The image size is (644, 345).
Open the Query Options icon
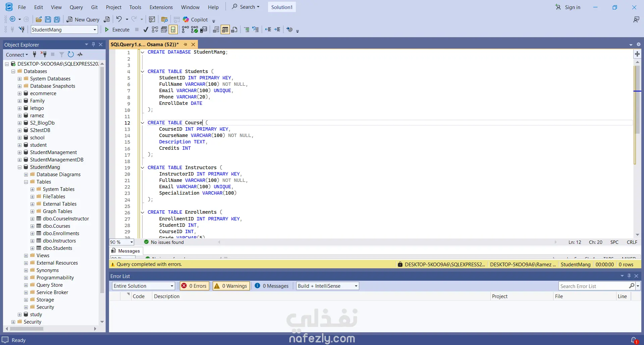pos(164,29)
